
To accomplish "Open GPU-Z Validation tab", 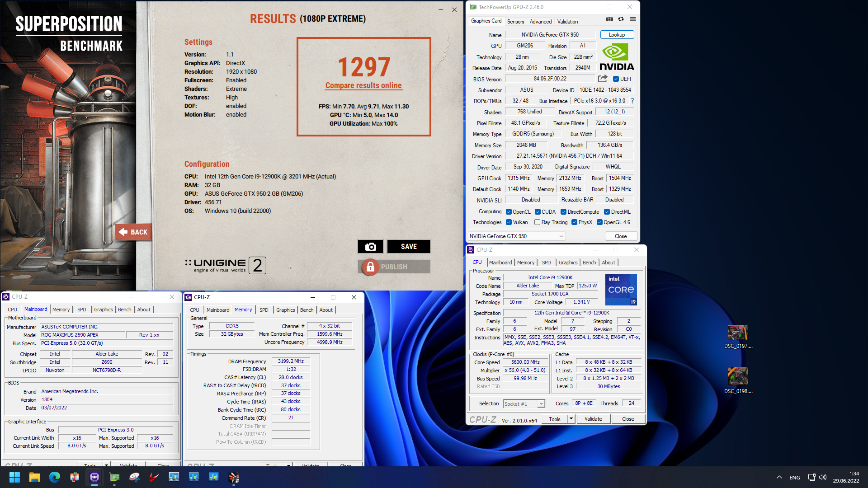I will point(567,21).
